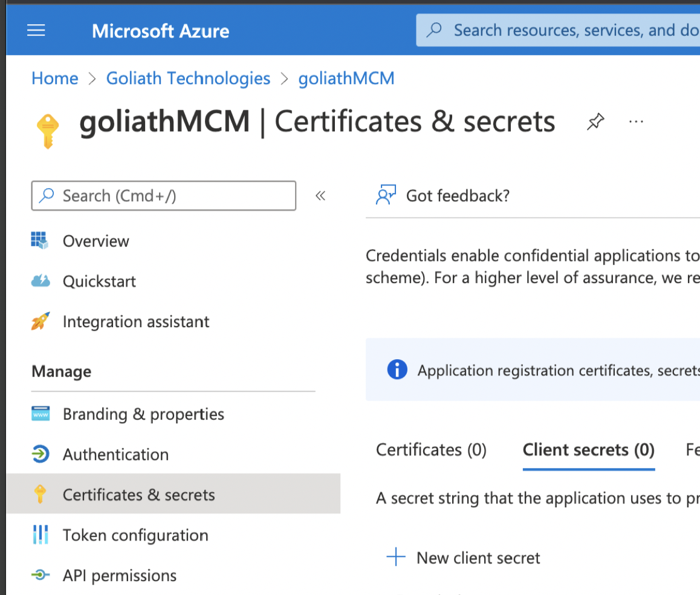Open the more options ellipsis
Image resolution: width=700 pixels, height=595 pixels.
636,122
